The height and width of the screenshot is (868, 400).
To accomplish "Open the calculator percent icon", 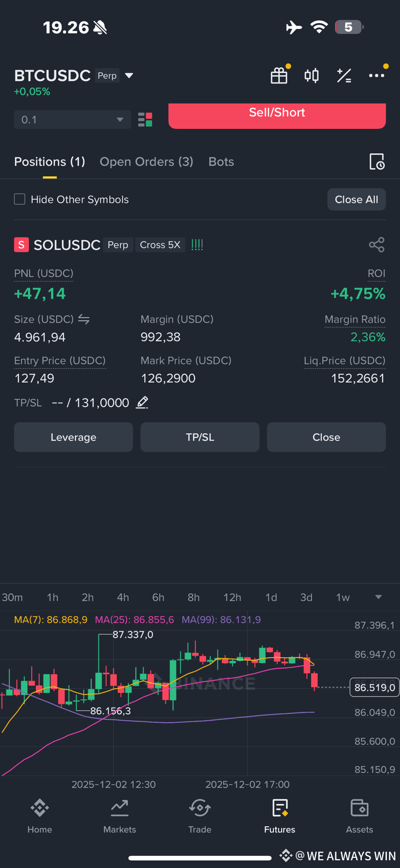I will tap(344, 75).
